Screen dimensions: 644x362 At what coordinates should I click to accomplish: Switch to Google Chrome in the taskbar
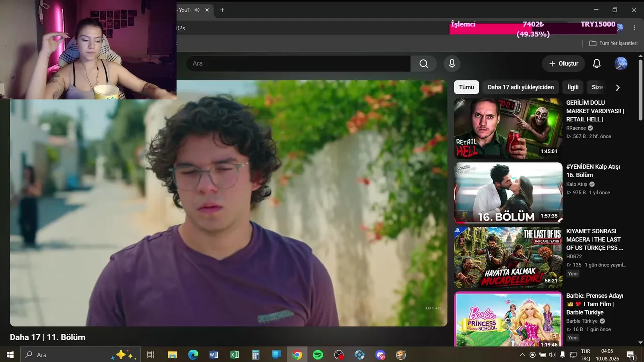297,355
